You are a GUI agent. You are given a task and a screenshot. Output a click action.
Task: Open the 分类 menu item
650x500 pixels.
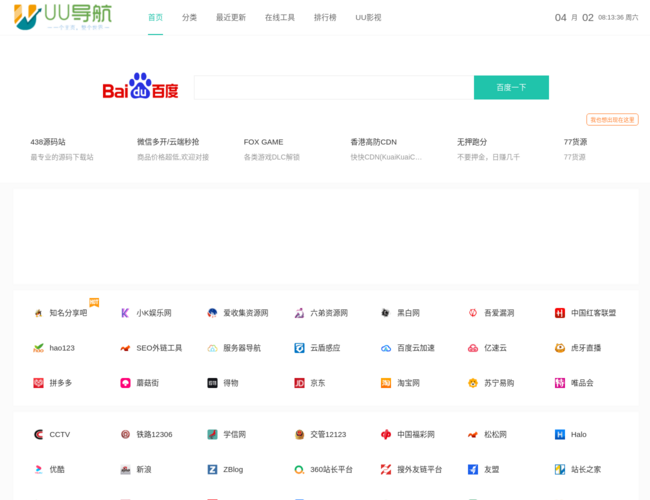(x=189, y=17)
